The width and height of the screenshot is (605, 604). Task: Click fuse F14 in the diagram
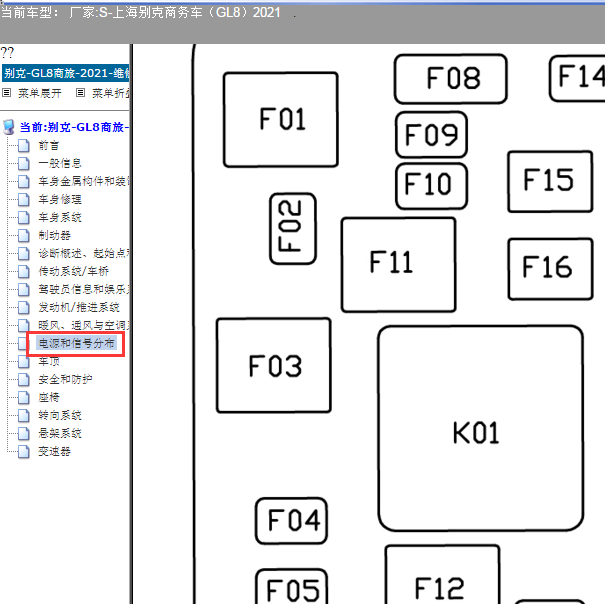click(x=577, y=78)
